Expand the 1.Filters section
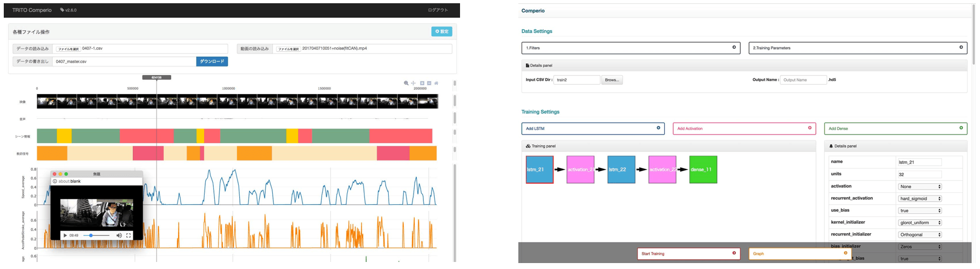This screenshot has height=269, width=980. (x=630, y=48)
